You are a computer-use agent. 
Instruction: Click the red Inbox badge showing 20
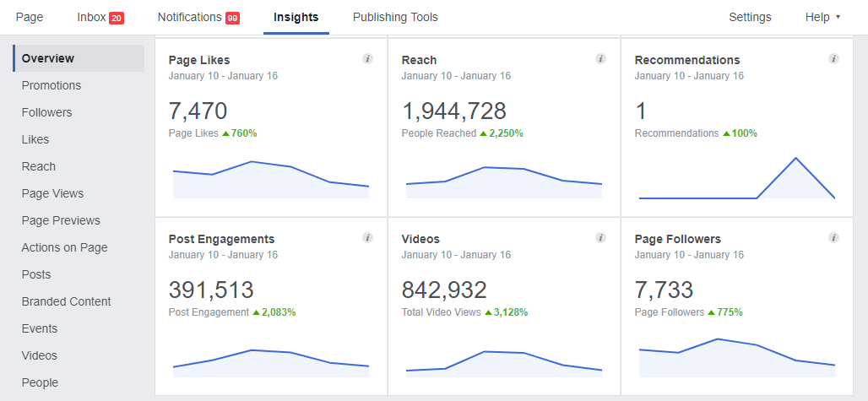pyautogui.click(x=117, y=18)
